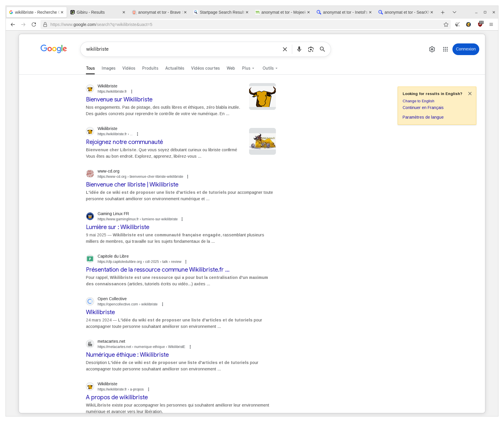Open the quick settings gear icon

coord(432,49)
